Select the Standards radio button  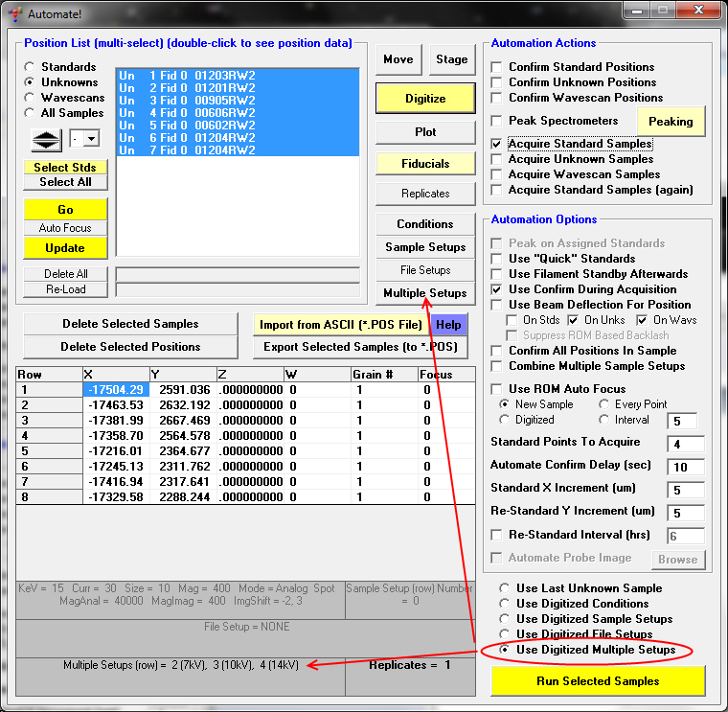(30, 67)
